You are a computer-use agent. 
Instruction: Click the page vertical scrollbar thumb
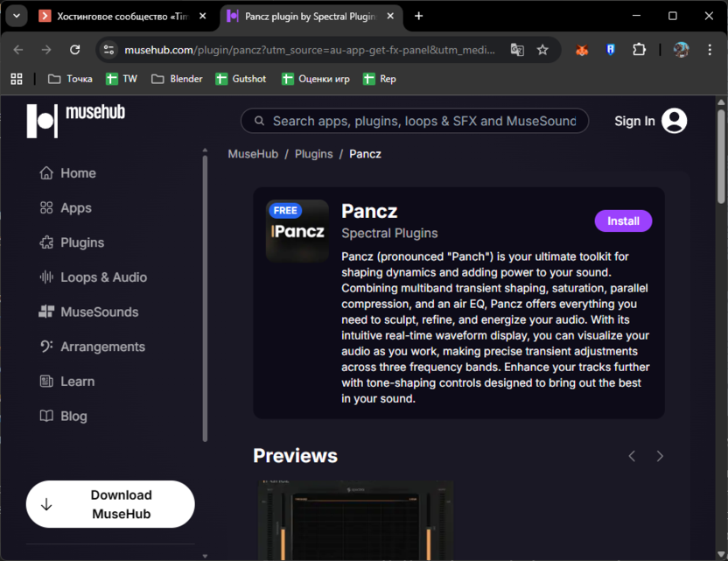pos(721,156)
